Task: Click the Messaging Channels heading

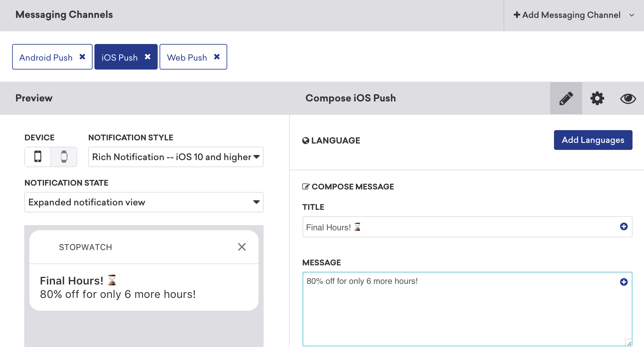Action: point(64,15)
